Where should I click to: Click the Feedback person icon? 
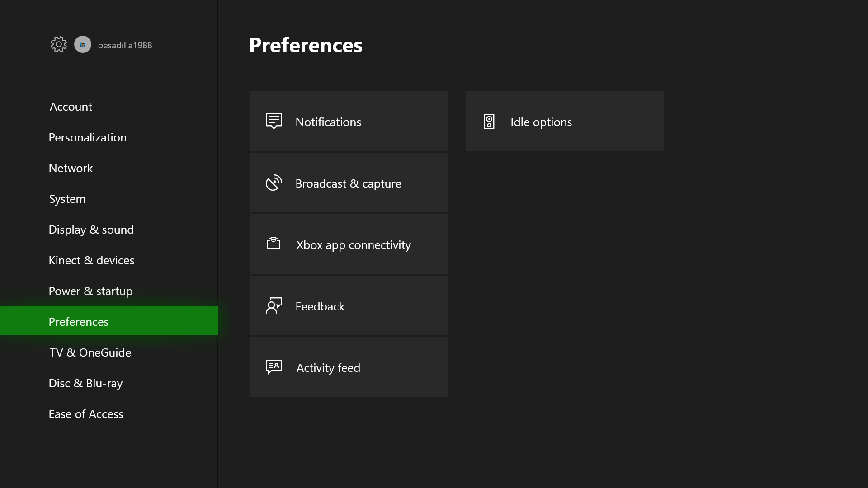274,305
